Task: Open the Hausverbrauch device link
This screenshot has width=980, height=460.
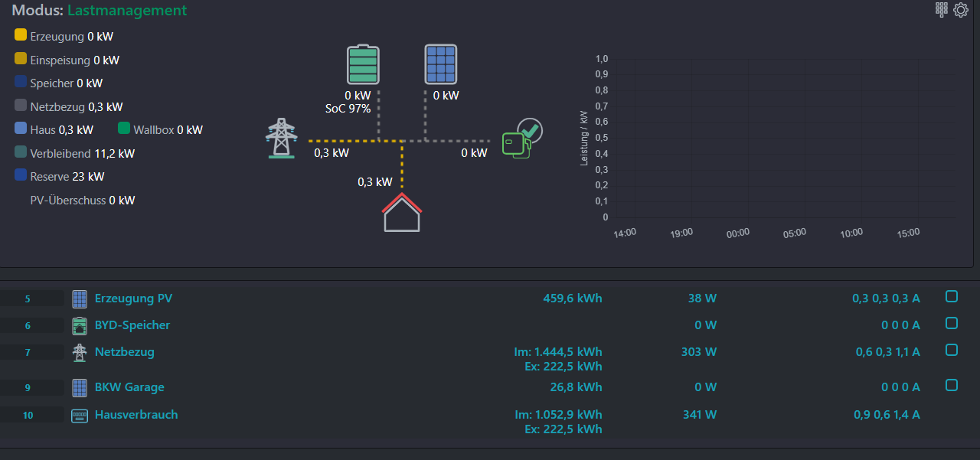Action: (x=136, y=415)
